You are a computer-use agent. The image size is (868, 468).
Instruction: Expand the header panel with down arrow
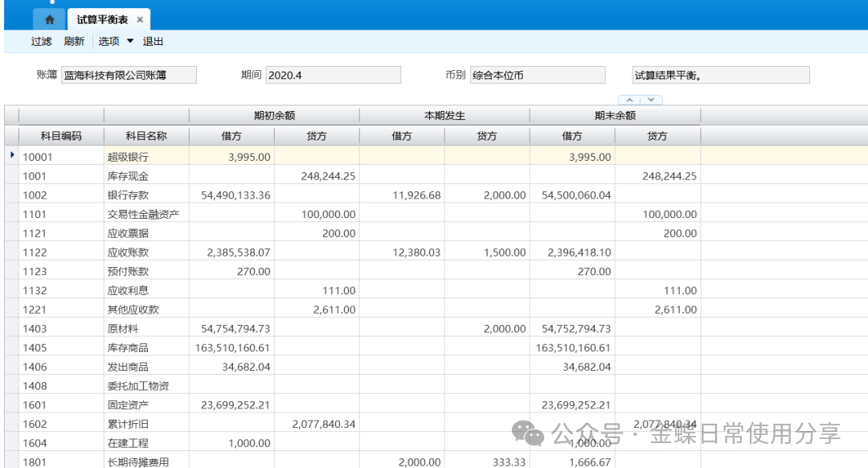click(x=650, y=101)
